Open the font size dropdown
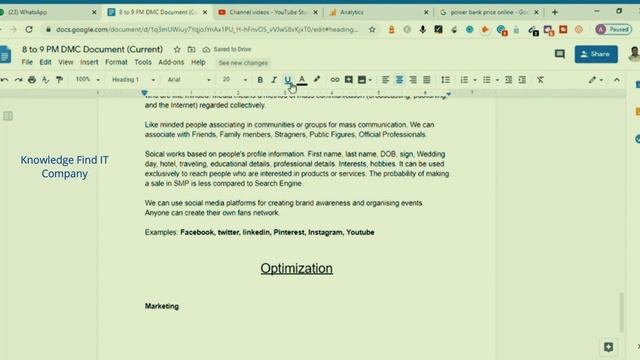640x360 pixels. tap(235, 80)
